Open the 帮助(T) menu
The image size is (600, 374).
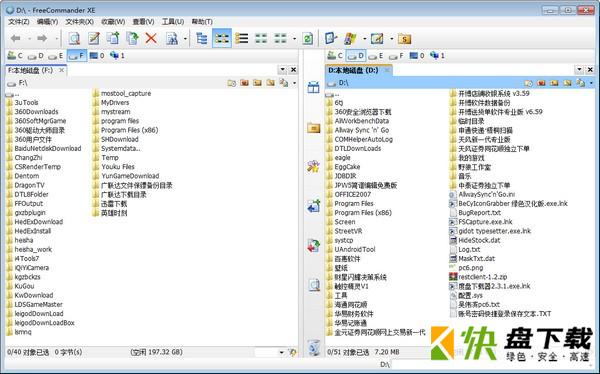click(x=202, y=22)
